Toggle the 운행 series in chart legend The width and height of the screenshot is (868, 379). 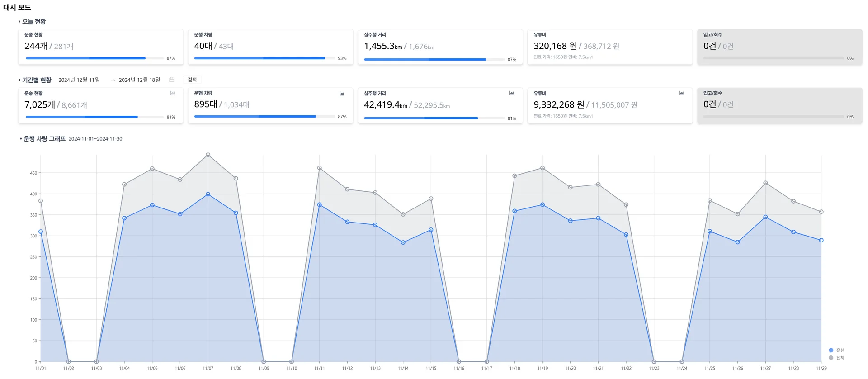click(x=836, y=350)
